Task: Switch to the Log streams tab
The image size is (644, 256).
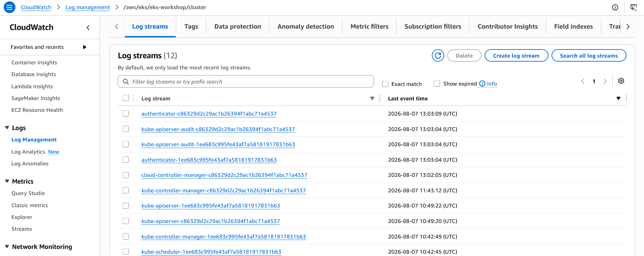Action: (150, 27)
